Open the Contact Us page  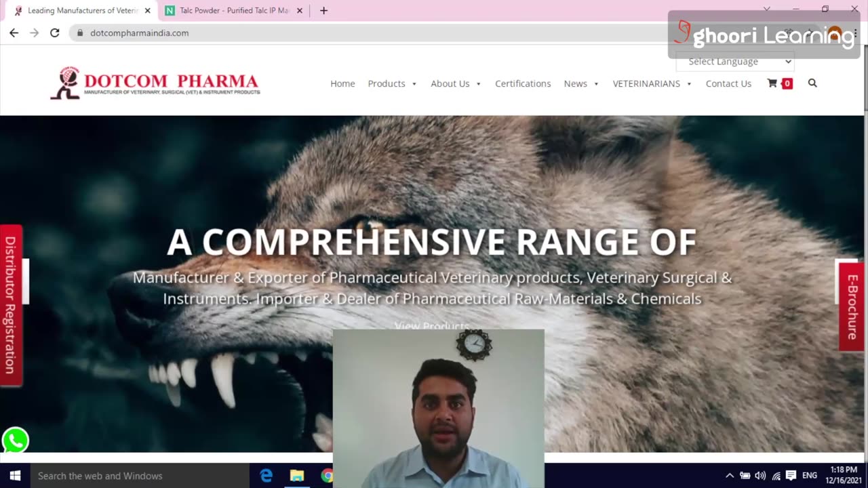[728, 83]
